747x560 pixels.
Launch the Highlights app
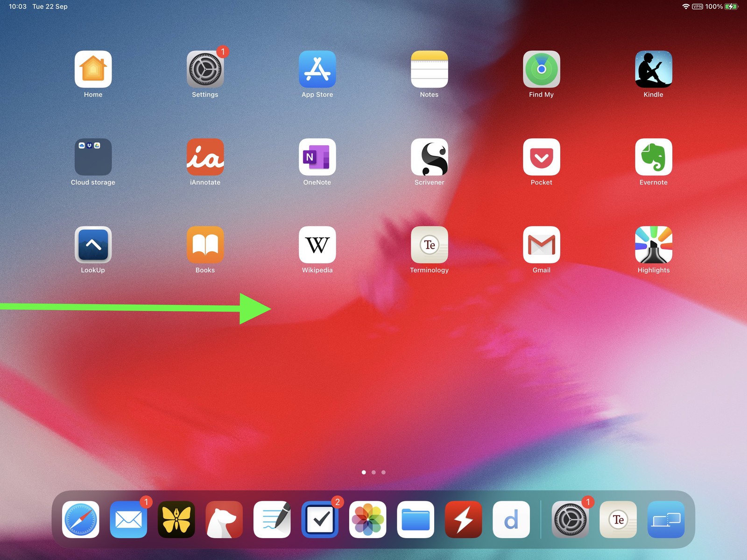click(653, 245)
